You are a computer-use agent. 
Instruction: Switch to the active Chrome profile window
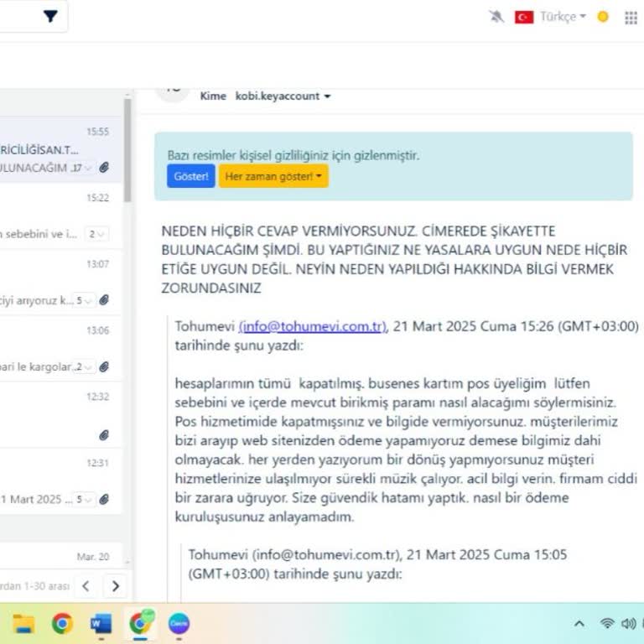[141, 624]
